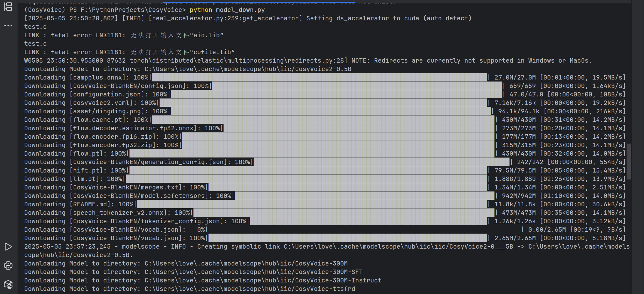644x294 pixels.
Task: Click the llm.pt download progress bar
Action: (x=306, y=179)
